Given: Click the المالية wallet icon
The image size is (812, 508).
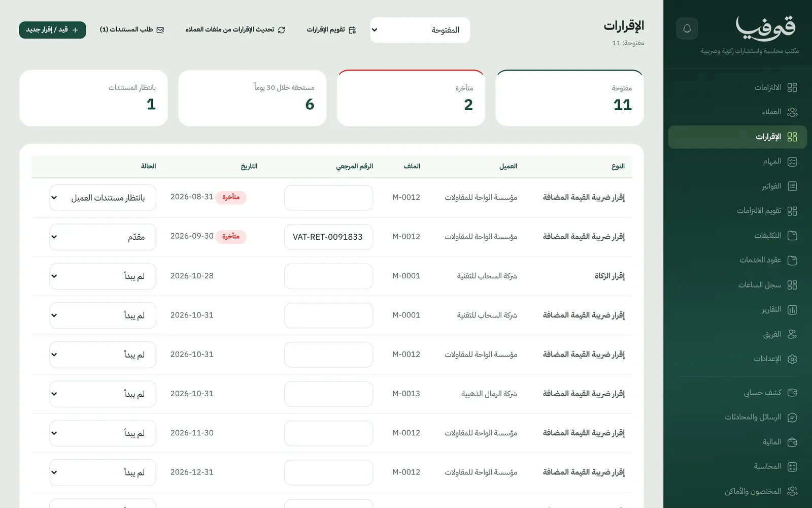Looking at the screenshot, I should click(x=792, y=442).
